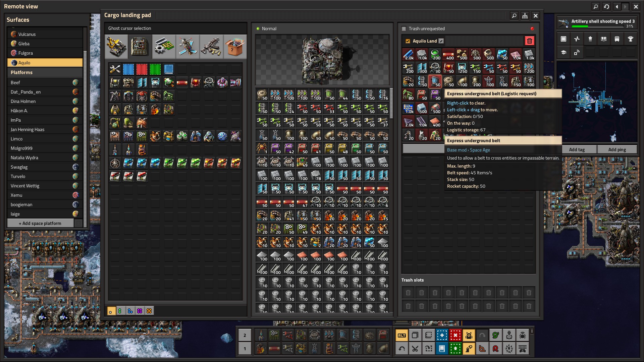Search inside the Cargo landing pad window
644x362 pixels.
[514, 16]
